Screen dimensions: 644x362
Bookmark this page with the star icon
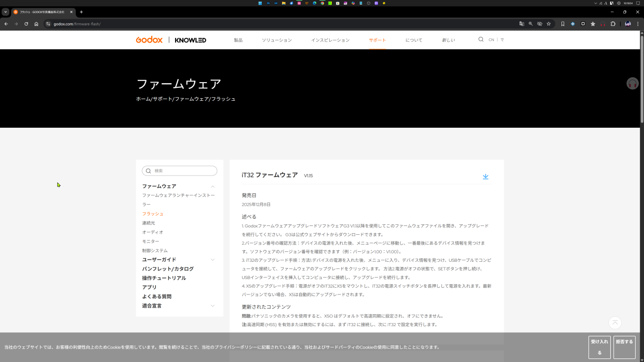coord(548,24)
